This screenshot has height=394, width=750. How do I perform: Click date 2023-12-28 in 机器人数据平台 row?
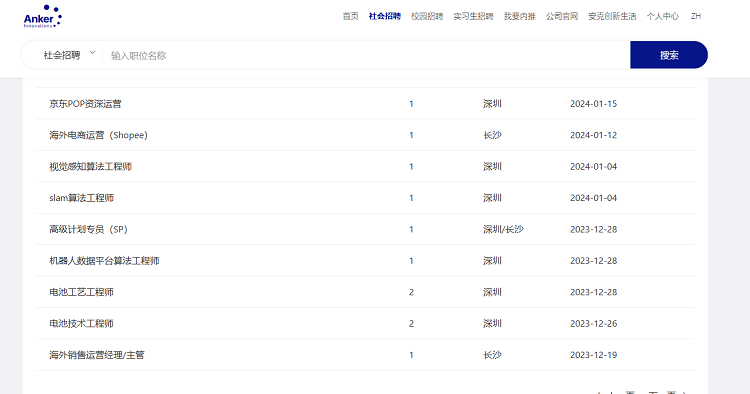coord(593,261)
